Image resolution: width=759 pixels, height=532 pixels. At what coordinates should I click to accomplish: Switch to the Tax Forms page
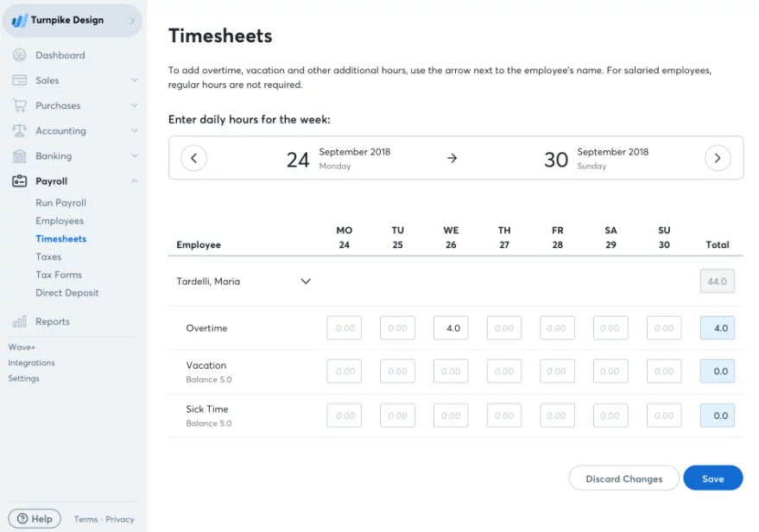[60, 275]
